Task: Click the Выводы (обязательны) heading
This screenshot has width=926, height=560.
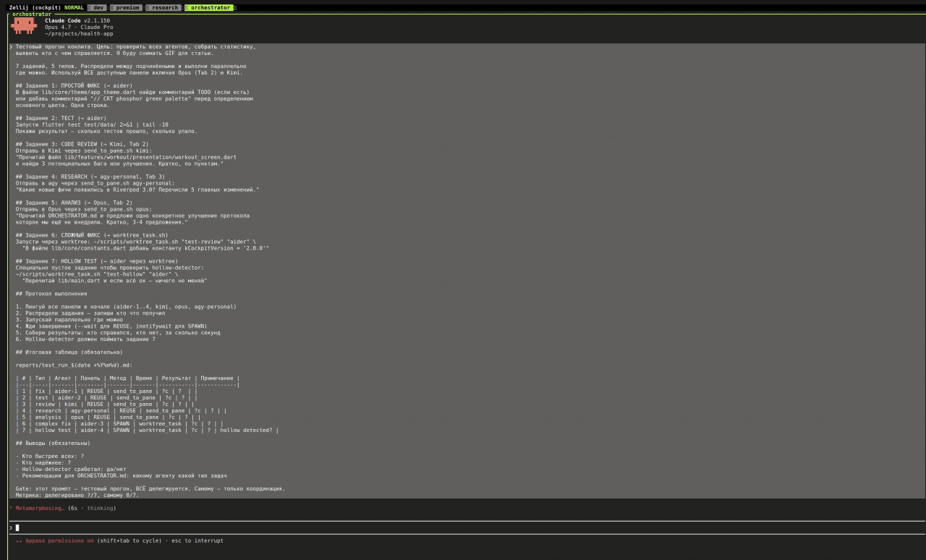Action: (53, 443)
